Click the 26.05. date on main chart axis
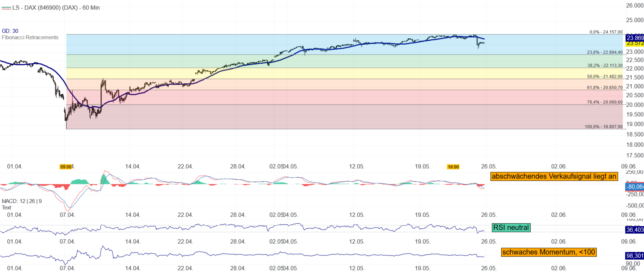Image resolution: width=644 pixels, height=272 pixels. click(489, 166)
